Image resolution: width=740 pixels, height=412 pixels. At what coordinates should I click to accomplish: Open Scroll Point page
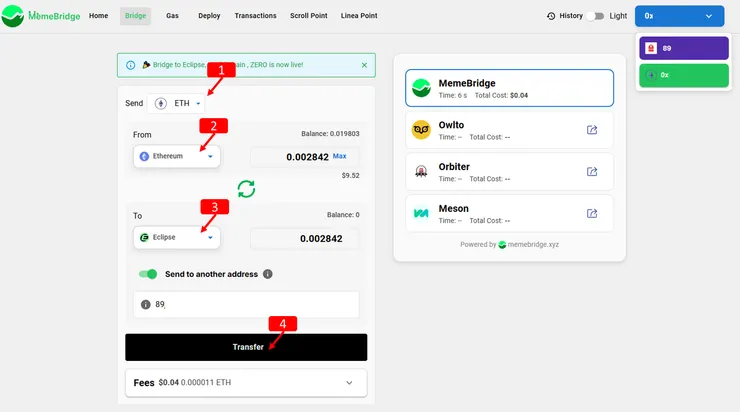309,16
